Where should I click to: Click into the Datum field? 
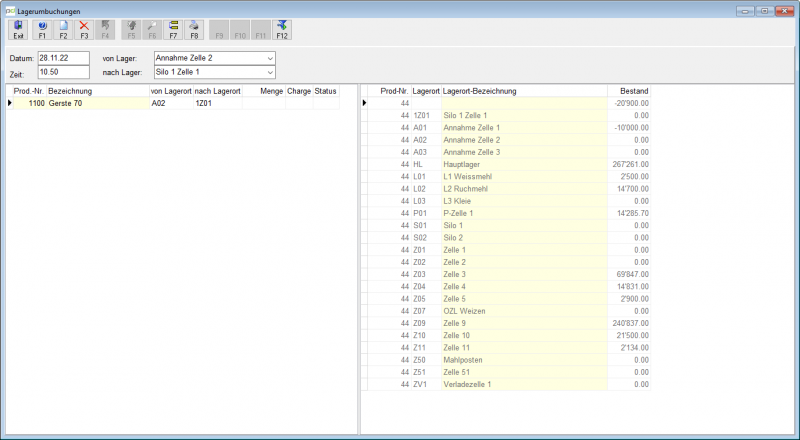tap(64, 58)
